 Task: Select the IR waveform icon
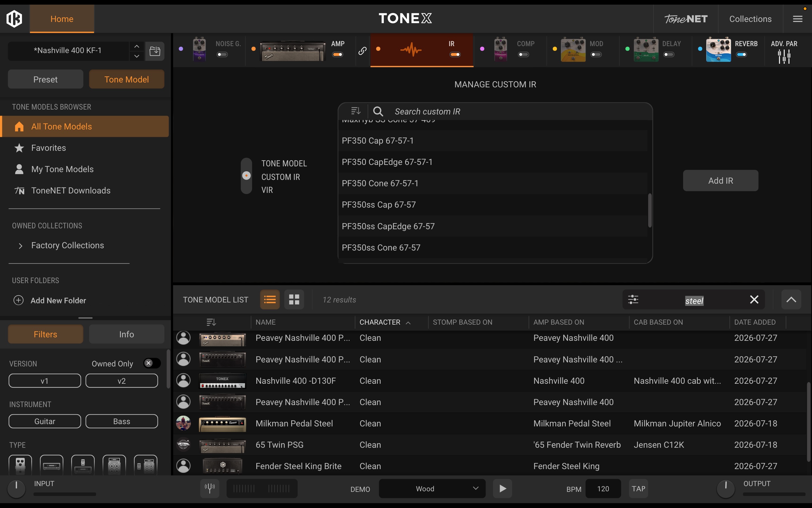(x=411, y=50)
